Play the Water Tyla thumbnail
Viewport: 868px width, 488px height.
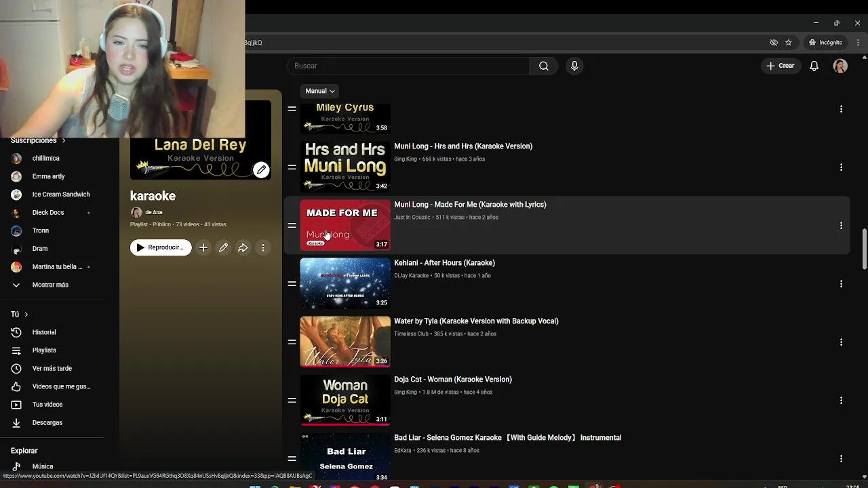(x=345, y=342)
